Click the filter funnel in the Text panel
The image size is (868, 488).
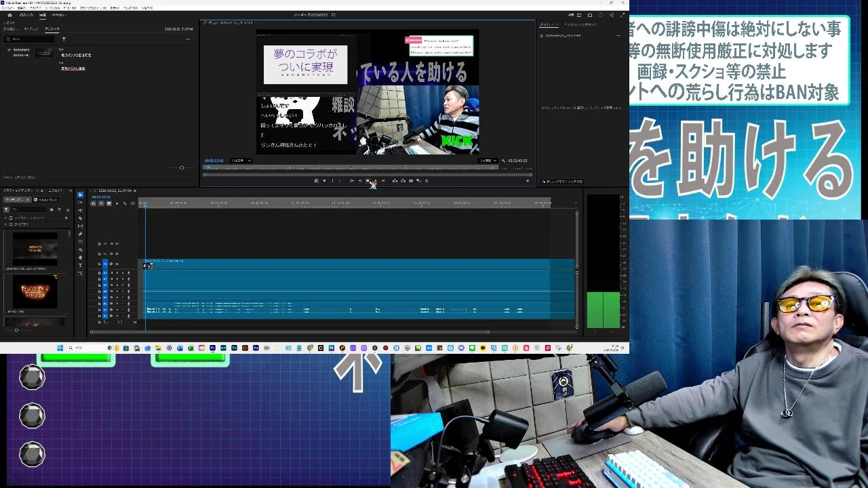[x=64, y=39]
